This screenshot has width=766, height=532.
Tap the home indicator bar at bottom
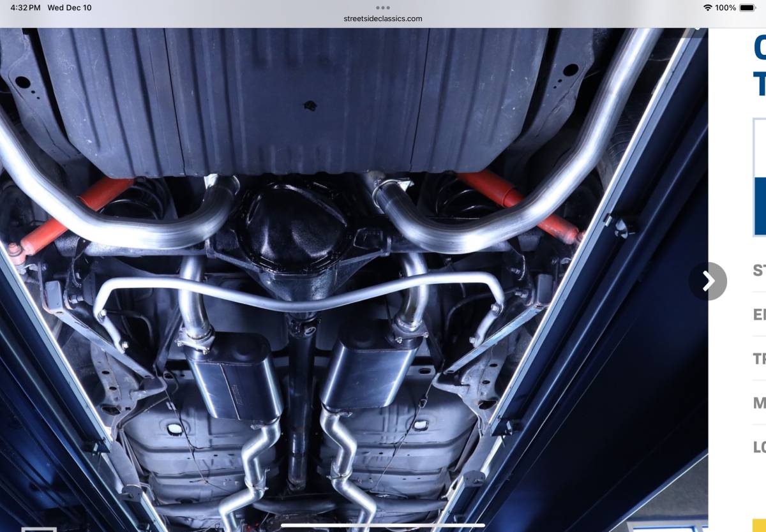click(x=383, y=526)
